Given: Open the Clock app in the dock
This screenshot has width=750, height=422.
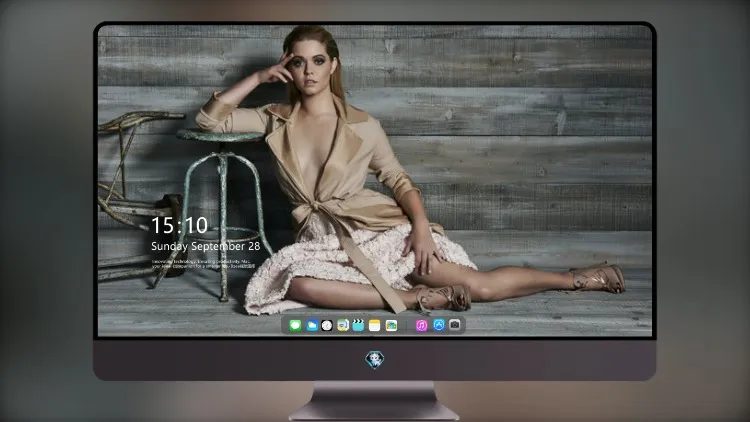Looking at the screenshot, I should click(327, 326).
